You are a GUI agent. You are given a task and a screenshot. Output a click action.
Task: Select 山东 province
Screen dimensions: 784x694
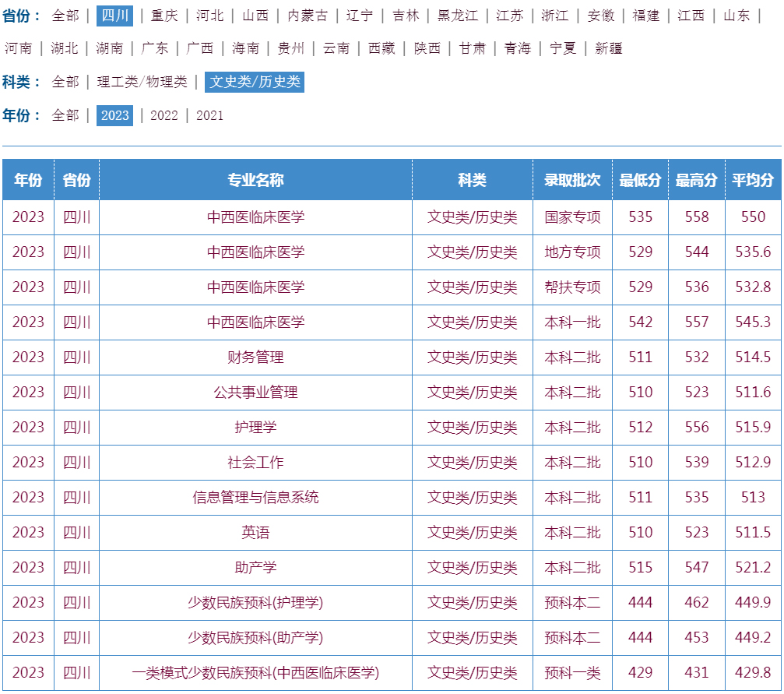click(x=737, y=16)
